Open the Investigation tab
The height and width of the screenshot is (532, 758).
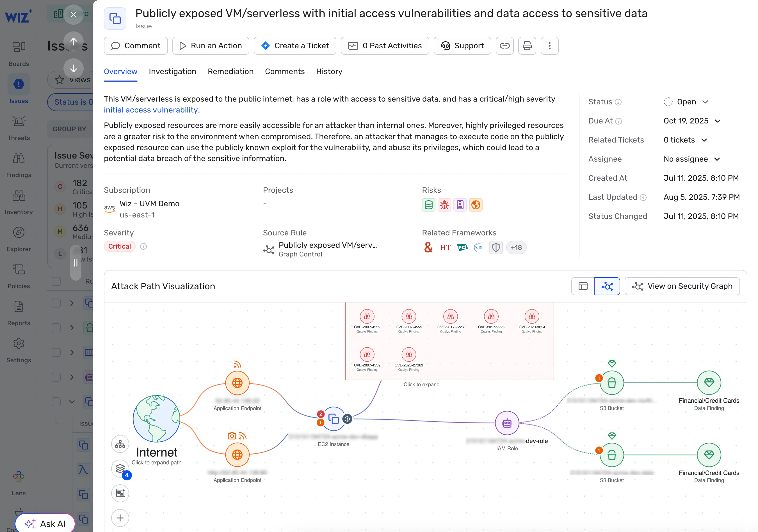pyautogui.click(x=172, y=71)
